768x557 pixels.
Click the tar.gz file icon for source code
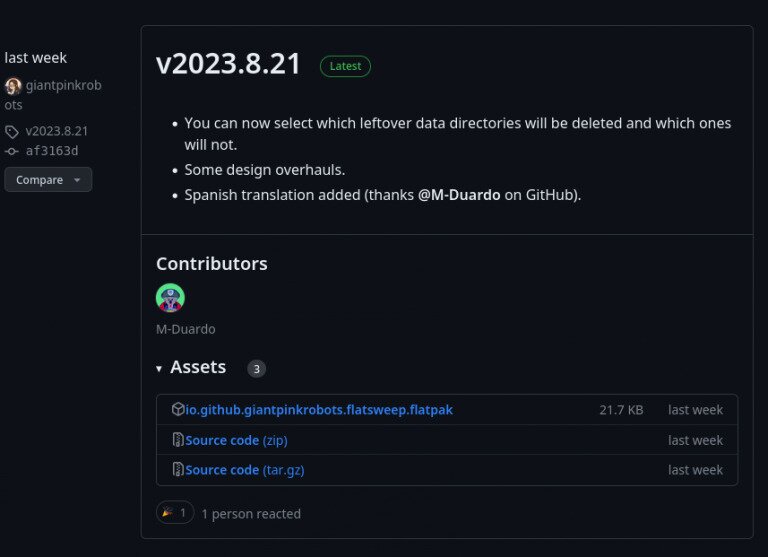[178, 470]
